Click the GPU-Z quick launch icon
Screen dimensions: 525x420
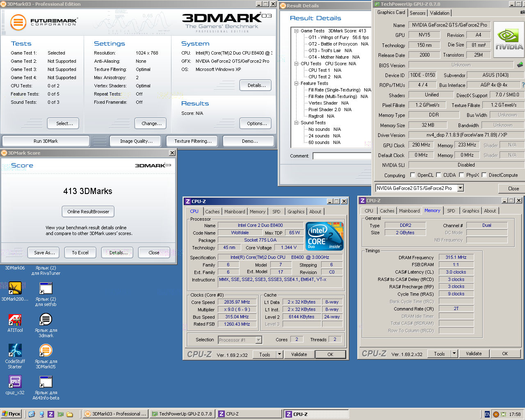(x=60, y=414)
